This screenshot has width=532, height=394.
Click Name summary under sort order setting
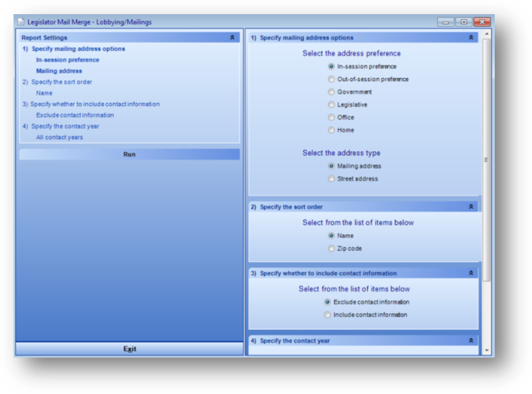point(44,93)
